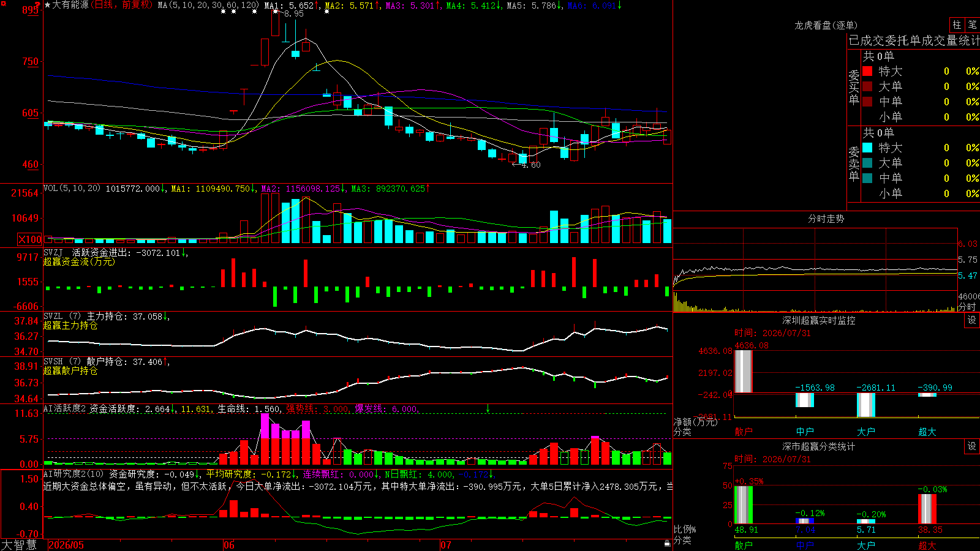Click the (日线, 前复权) period label
Viewport: 980px width, 551px height.
(x=121, y=5)
